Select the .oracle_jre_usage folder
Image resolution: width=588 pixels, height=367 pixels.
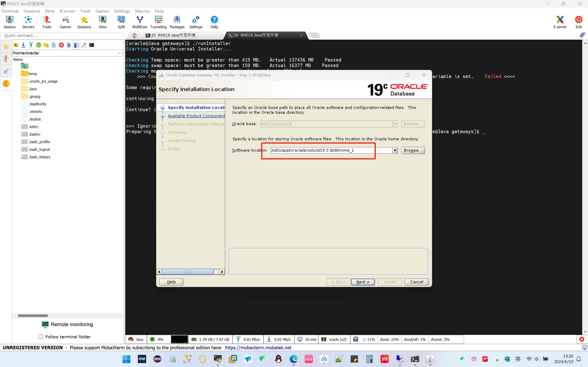(x=39, y=81)
